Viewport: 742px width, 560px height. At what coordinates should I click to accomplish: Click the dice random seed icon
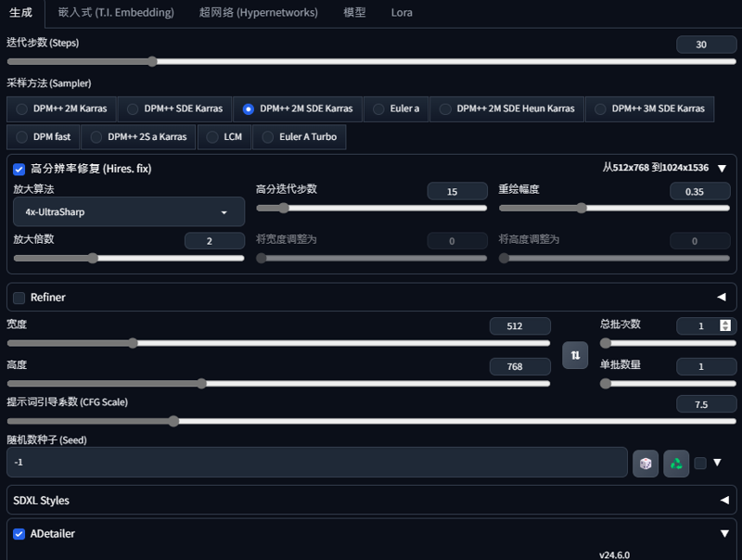(646, 464)
